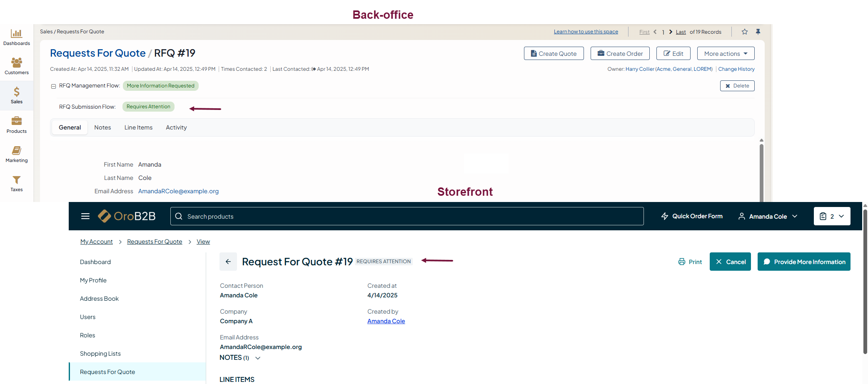Open 'Learn how to use this space' link
Screen dimensions: 868x384
586,32
